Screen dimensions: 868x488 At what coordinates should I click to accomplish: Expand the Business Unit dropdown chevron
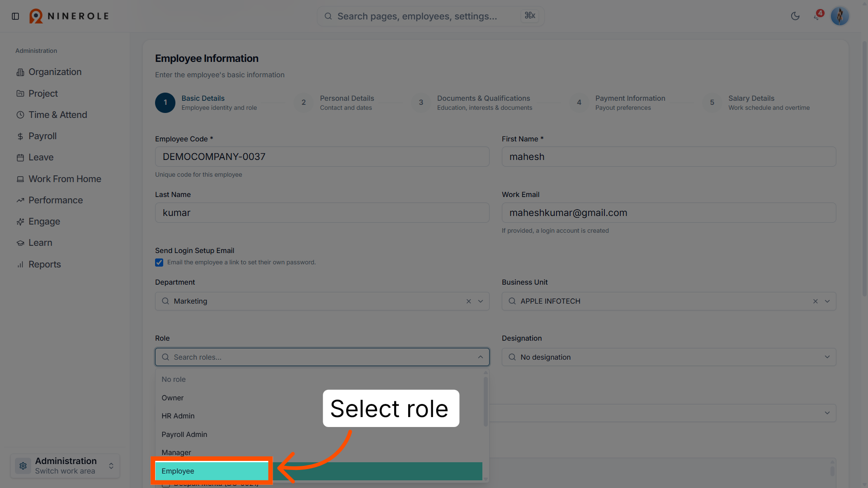(827, 301)
